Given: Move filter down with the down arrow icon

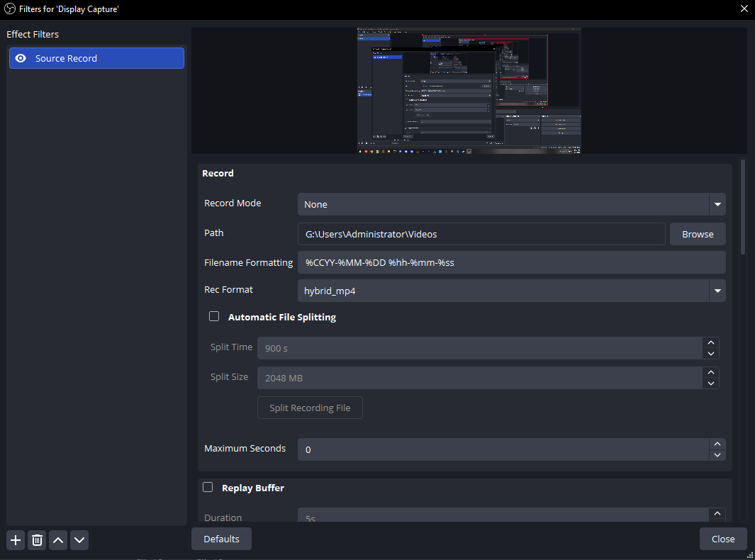Looking at the screenshot, I should coord(79,539).
